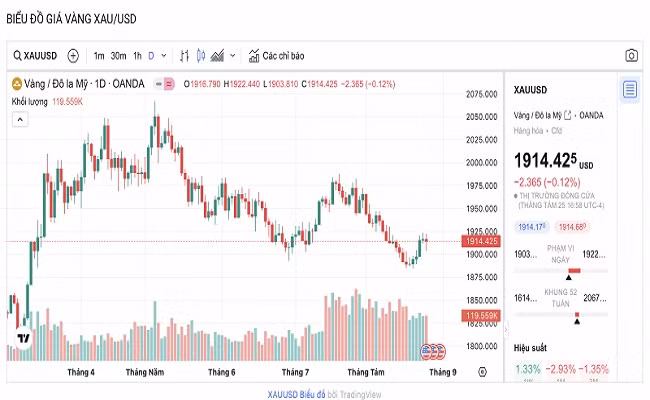The height and width of the screenshot is (400, 650).
Task: Open the Các chỉ báo indicators button
Action: pos(276,56)
